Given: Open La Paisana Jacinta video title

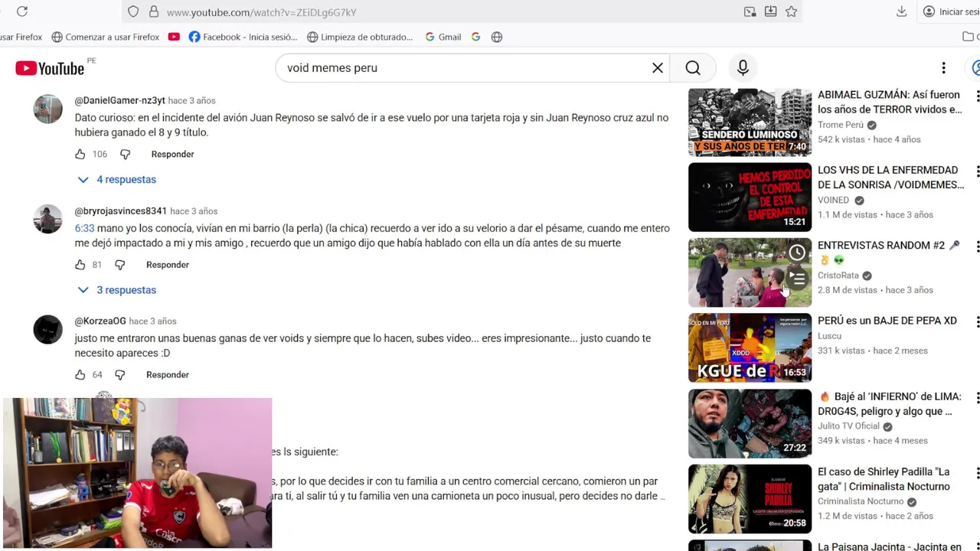Looking at the screenshot, I should [x=890, y=546].
